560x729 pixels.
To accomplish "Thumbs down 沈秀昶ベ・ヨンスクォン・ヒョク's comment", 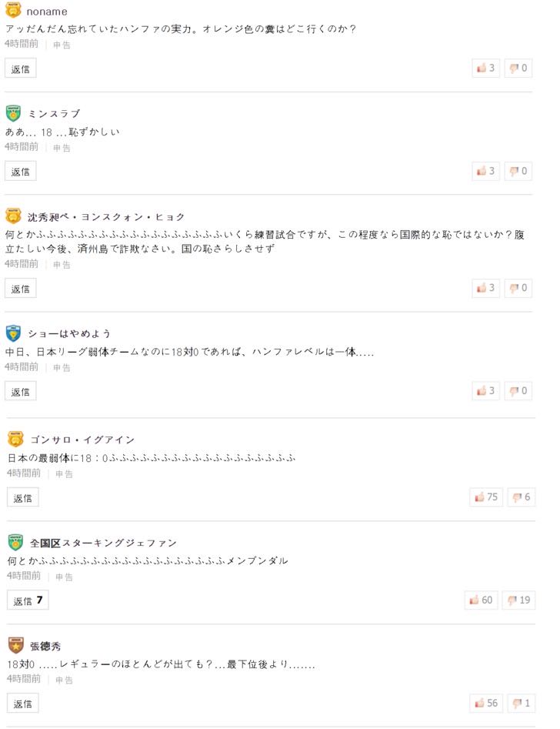I will click(x=519, y=289).
